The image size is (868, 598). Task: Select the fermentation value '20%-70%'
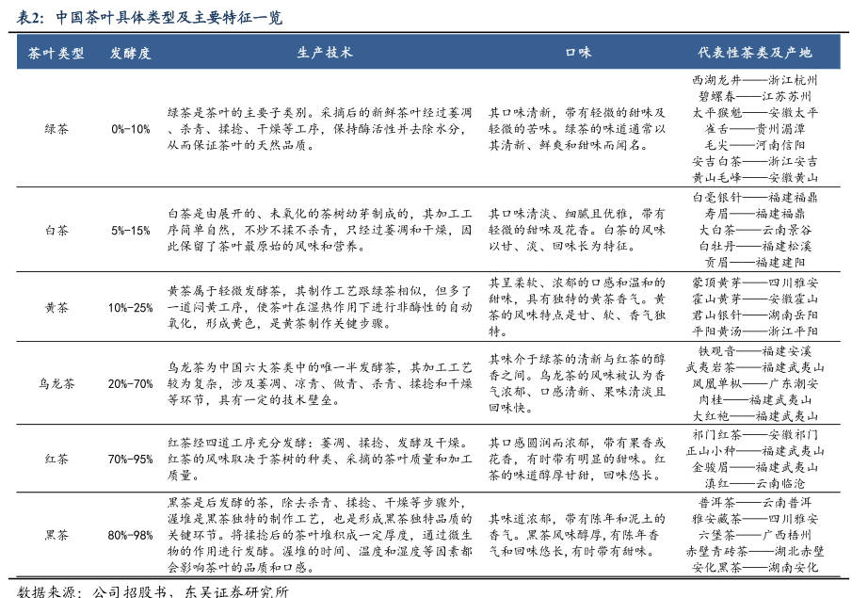(x=130, y=384)
